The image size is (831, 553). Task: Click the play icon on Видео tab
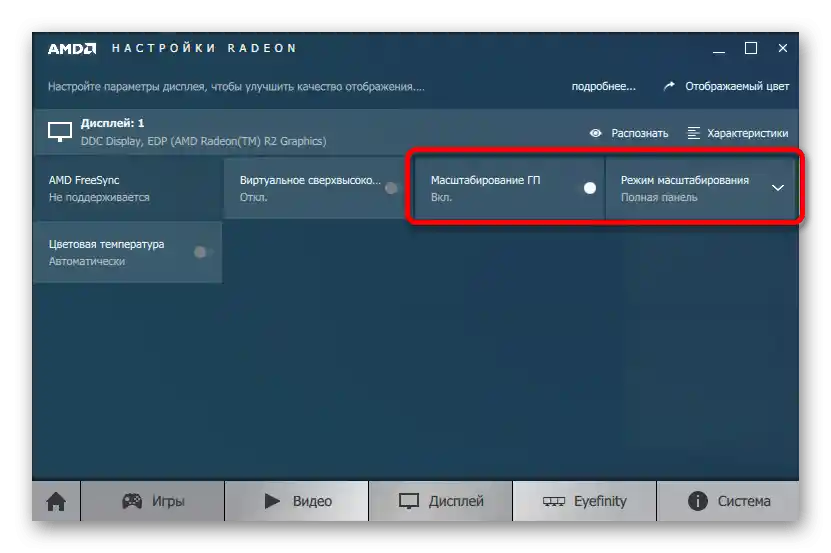(x=272, y=501)
